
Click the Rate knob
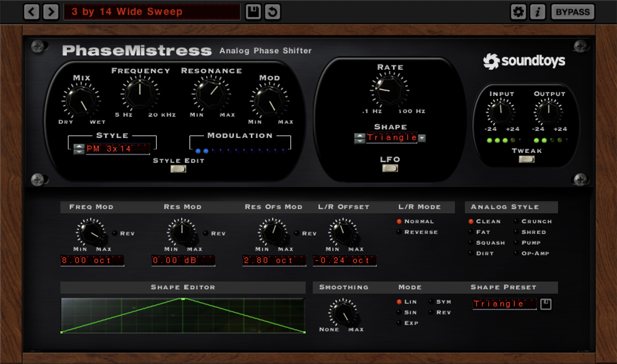(390, 90)
